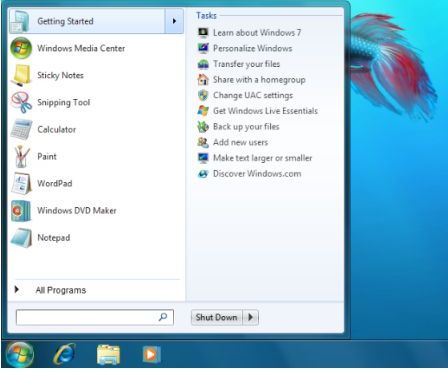Click Transfer your files link
This screenshot has height=369, width=448.
pos(246,64)
